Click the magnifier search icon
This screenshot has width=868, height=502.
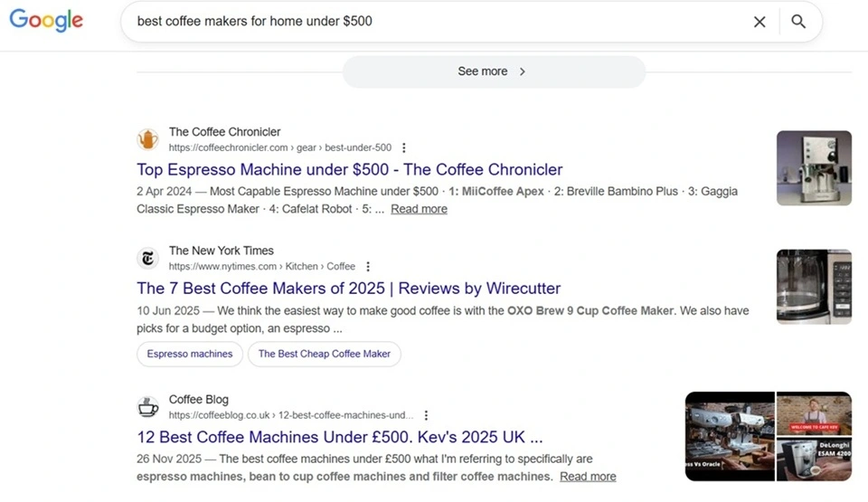pos(797,22)
